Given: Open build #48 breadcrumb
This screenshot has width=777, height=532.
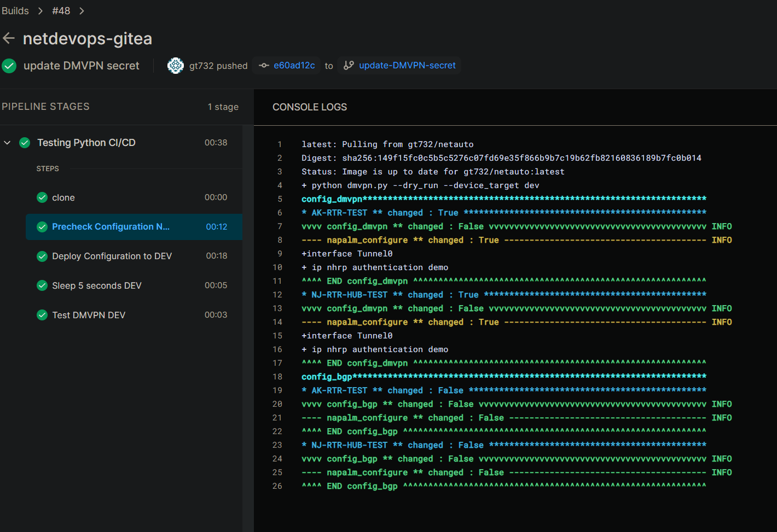Looking at the screenshot, I should [61, 11].
